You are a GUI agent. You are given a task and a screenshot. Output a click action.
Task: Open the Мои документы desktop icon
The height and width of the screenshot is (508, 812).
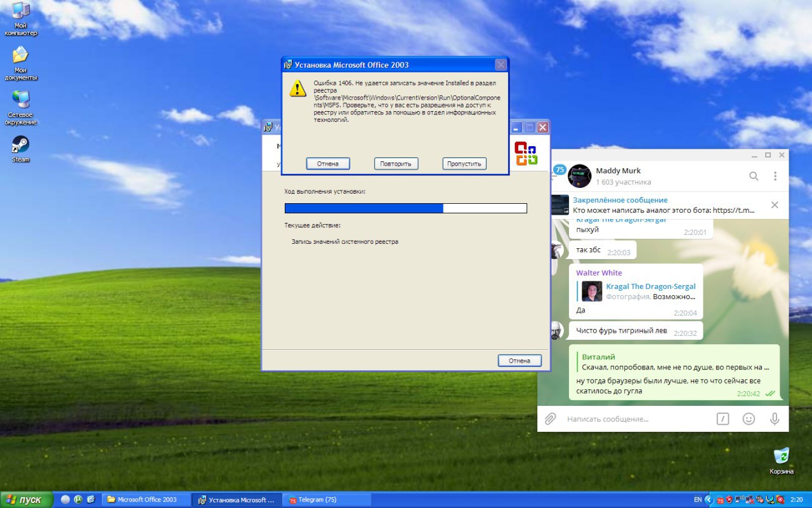21,63
